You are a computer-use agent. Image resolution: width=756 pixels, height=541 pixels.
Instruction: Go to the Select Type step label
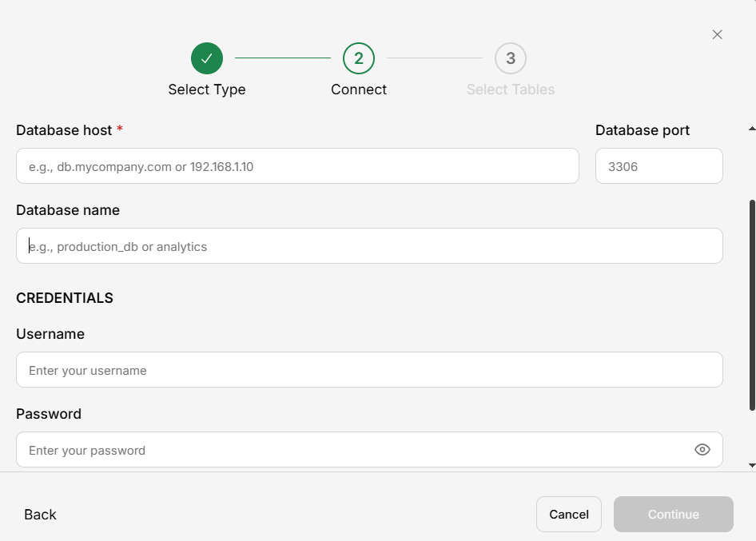click(207, 90)
